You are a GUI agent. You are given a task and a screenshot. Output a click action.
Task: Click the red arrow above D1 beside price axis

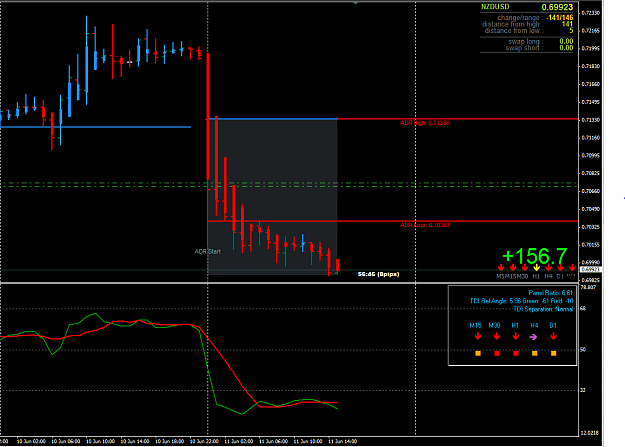560,268
